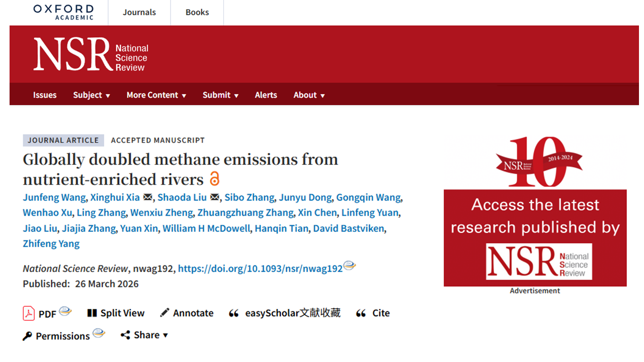Viewport: 644px width, 362px height.
Task: Open the Alerts menu item
Action: (x=266, y=95)
